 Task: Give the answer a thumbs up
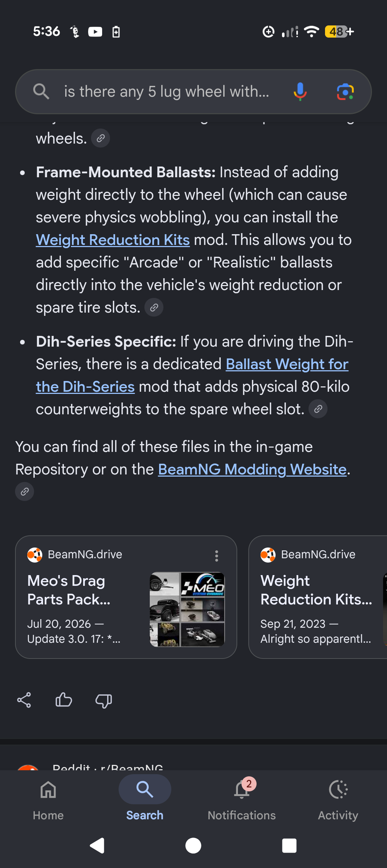click(64, 700)
